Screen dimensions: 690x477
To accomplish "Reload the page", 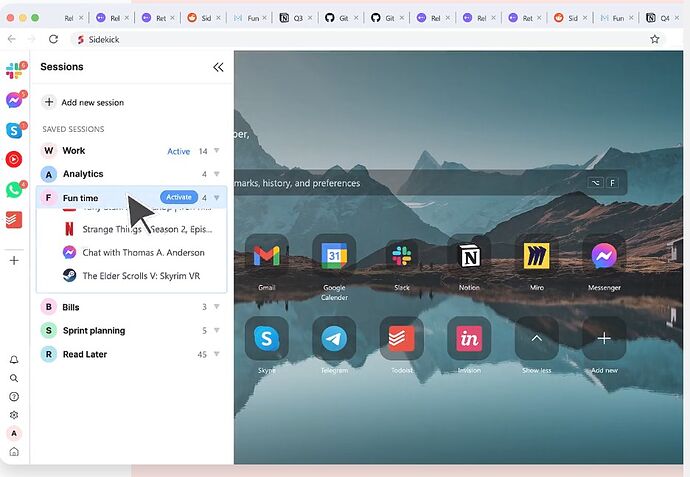I will coord(53,39).
